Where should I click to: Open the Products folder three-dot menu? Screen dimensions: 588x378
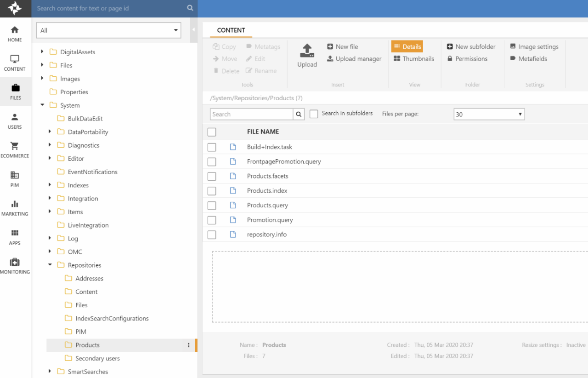pyautogui.click(x=188, y=345)
